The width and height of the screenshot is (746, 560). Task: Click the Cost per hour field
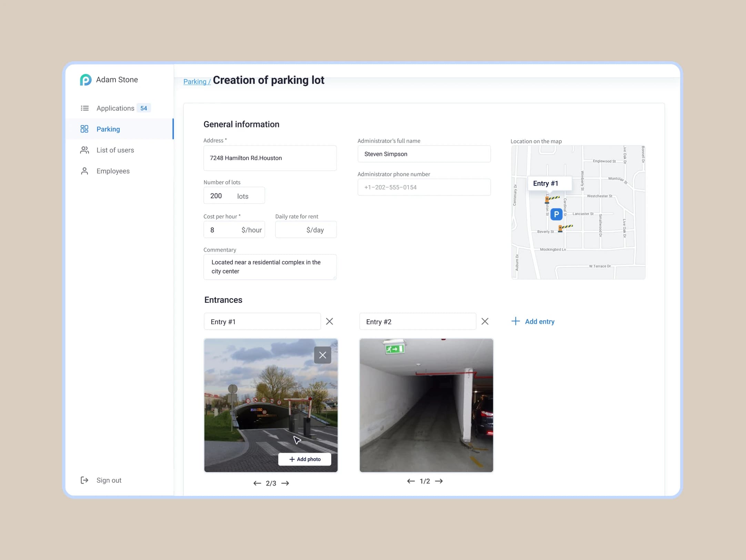234,230
